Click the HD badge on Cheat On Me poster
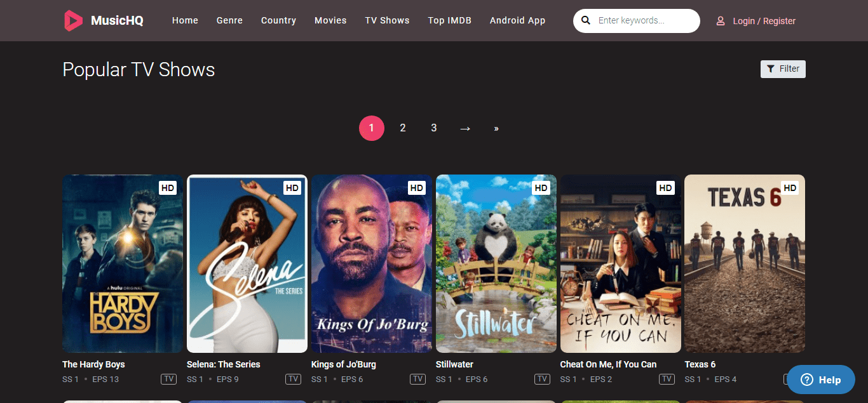This screenshot has height=403, width=868. (665, 188)
